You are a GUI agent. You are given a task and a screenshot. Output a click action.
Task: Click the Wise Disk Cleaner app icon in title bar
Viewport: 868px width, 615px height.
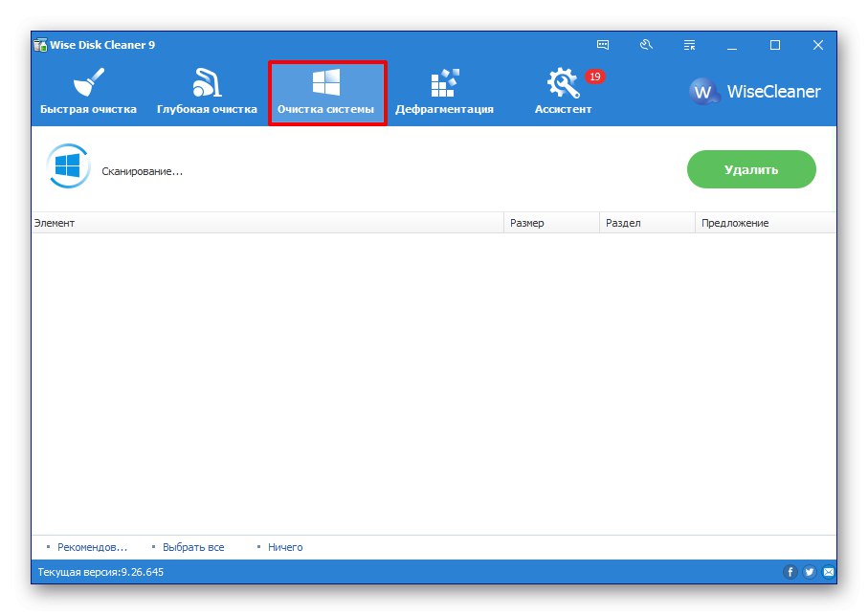click(40, 45)
